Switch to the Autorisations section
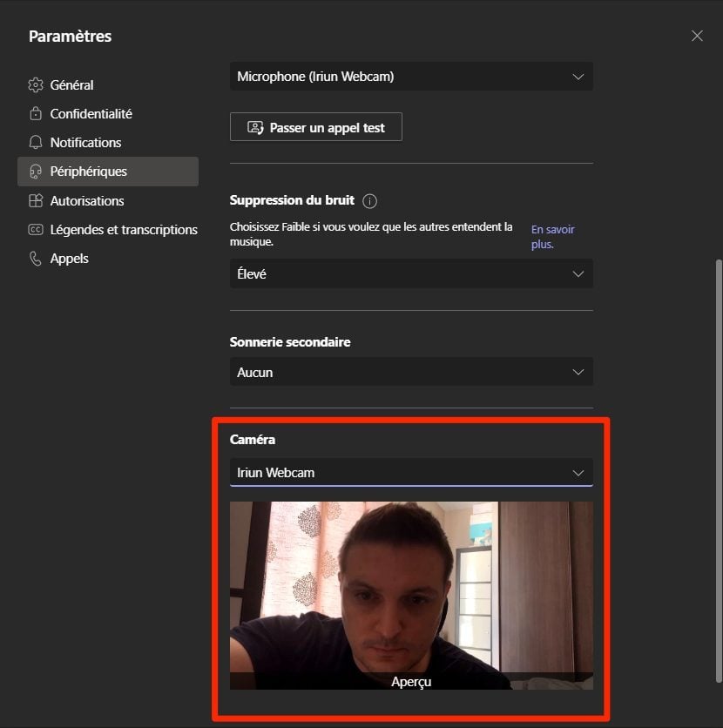 108,200
